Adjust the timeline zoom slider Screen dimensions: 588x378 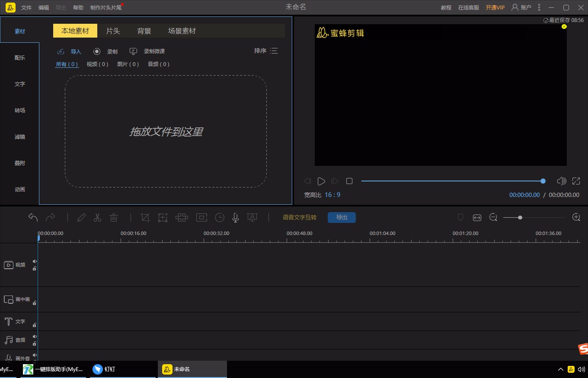pos(534,218)
